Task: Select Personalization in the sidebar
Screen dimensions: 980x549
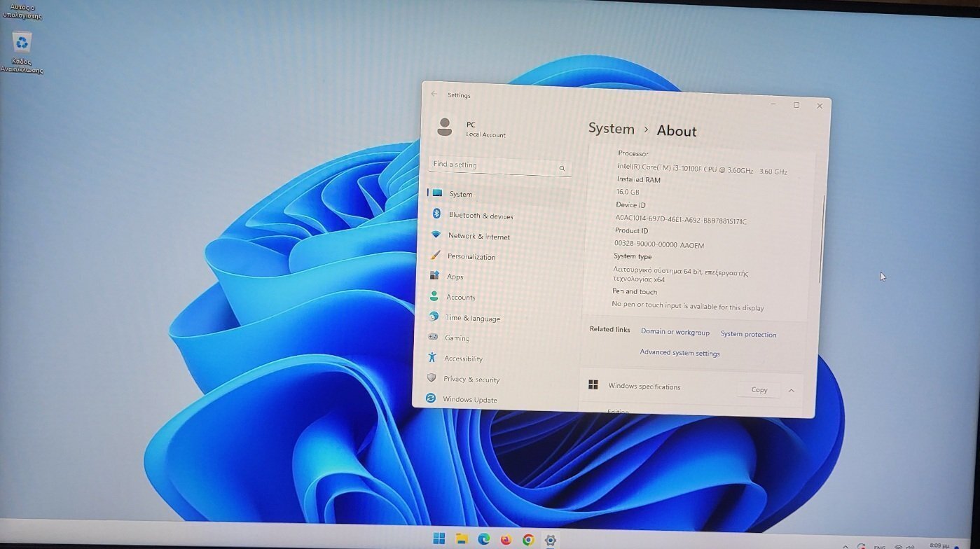Action: 471,256
